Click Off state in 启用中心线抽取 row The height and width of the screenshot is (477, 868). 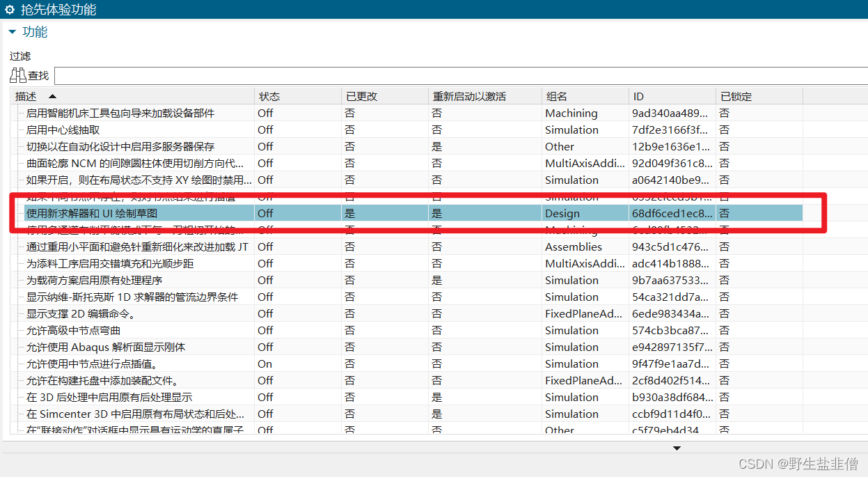point(265,130)
